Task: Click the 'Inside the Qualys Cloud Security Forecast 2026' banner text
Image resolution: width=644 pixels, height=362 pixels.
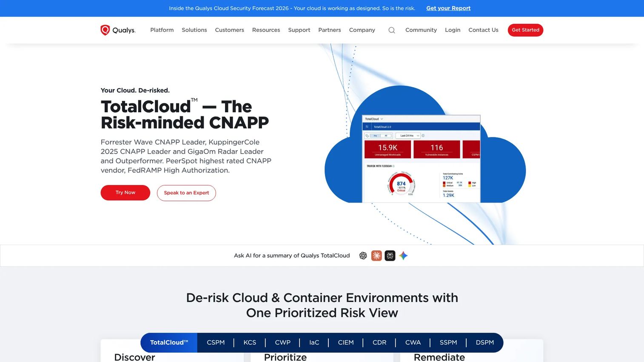Action: coord(292,8)
